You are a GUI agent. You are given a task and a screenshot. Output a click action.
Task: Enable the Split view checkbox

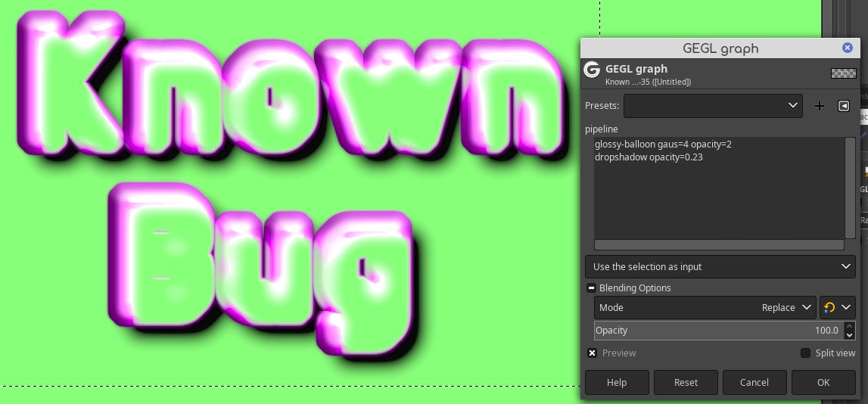tap(805, 353)
